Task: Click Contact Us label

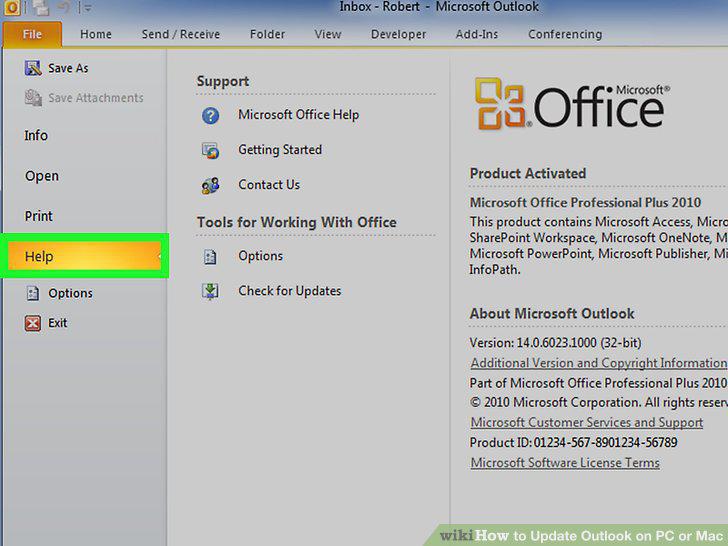Action: (269, 185)
